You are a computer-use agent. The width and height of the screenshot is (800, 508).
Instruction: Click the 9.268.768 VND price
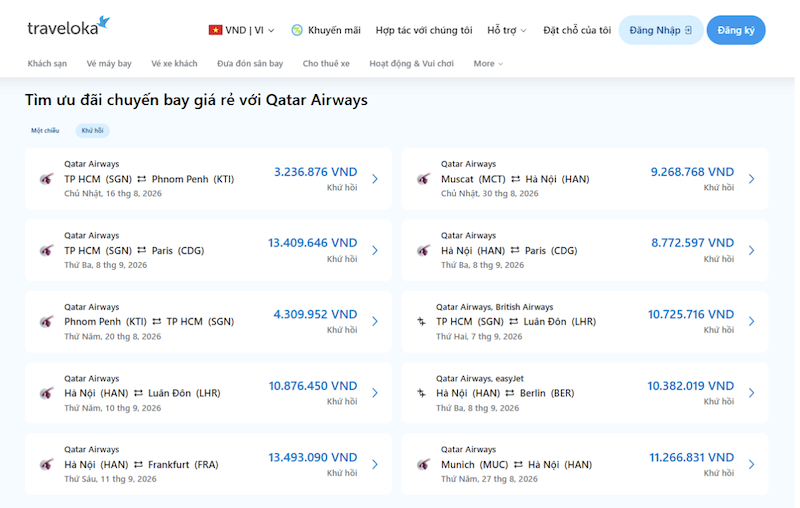(692, 172)
